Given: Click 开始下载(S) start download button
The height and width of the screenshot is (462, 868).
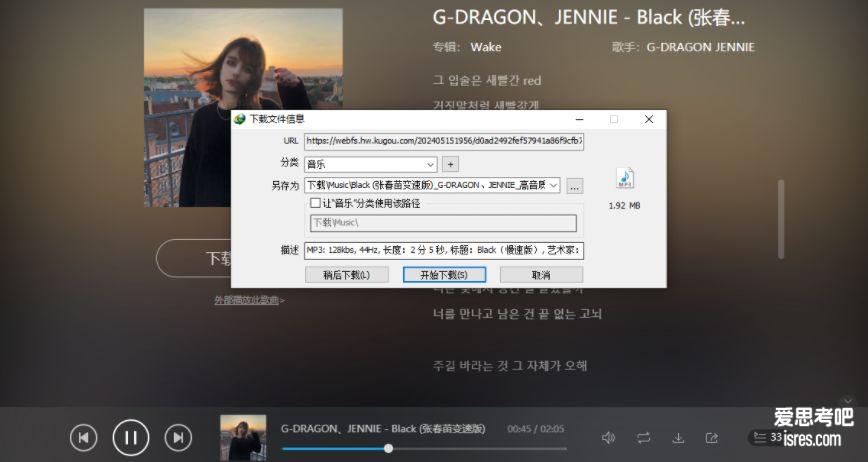Looking at the screenshot, I should 445,275.
